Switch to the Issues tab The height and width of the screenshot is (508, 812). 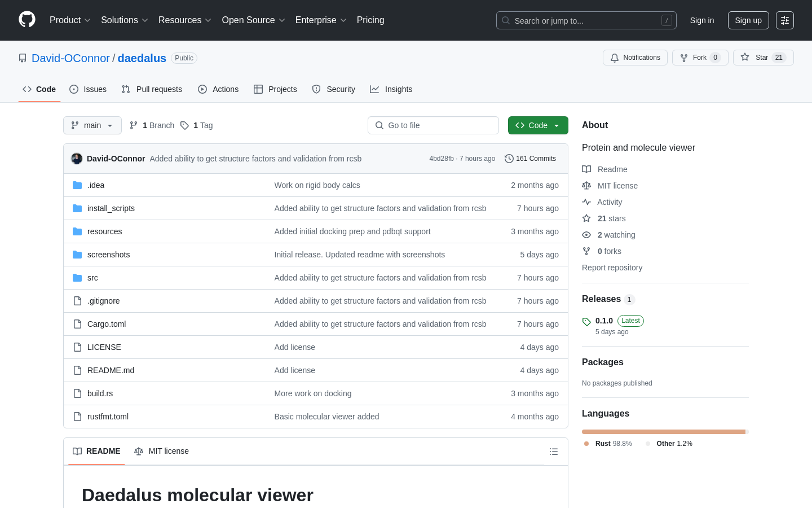[x=88, y=89]
